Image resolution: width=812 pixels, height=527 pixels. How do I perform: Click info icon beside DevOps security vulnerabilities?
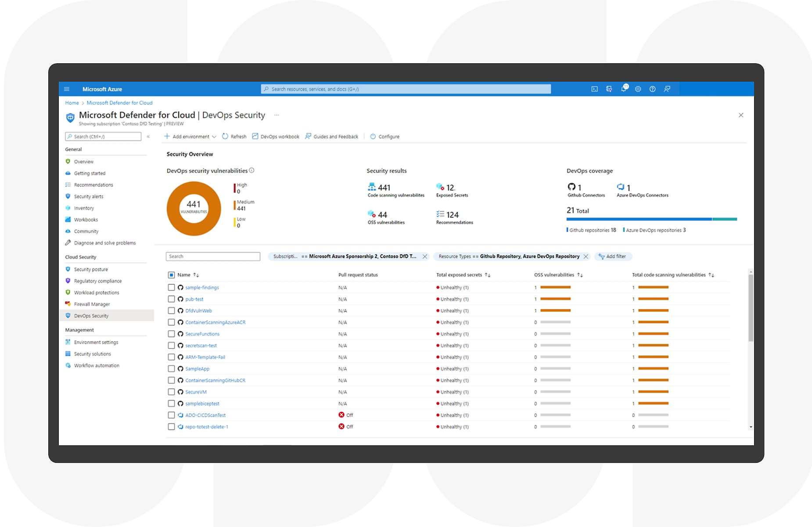252,170
